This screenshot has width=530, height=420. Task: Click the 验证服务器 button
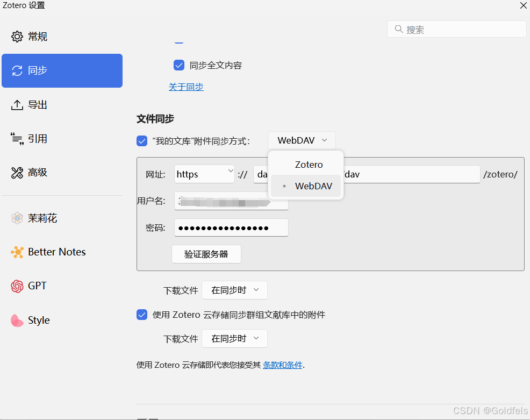206,254
